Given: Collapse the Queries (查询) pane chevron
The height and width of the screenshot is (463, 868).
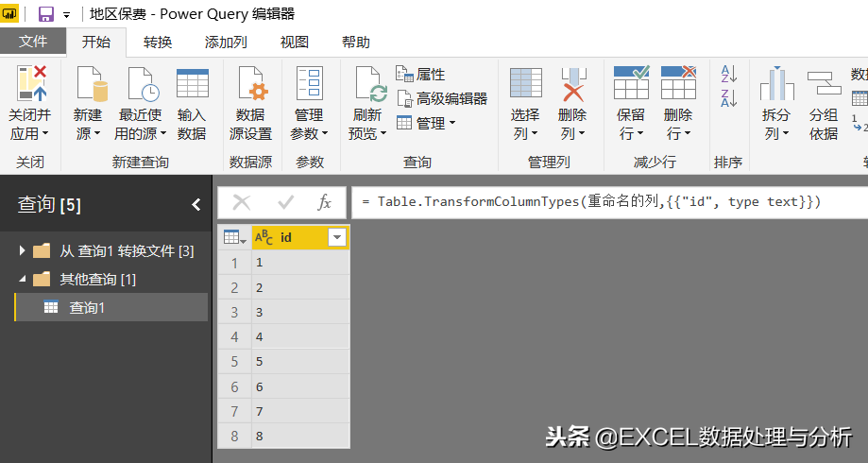Looking at the screenshot, I should 196,205.
